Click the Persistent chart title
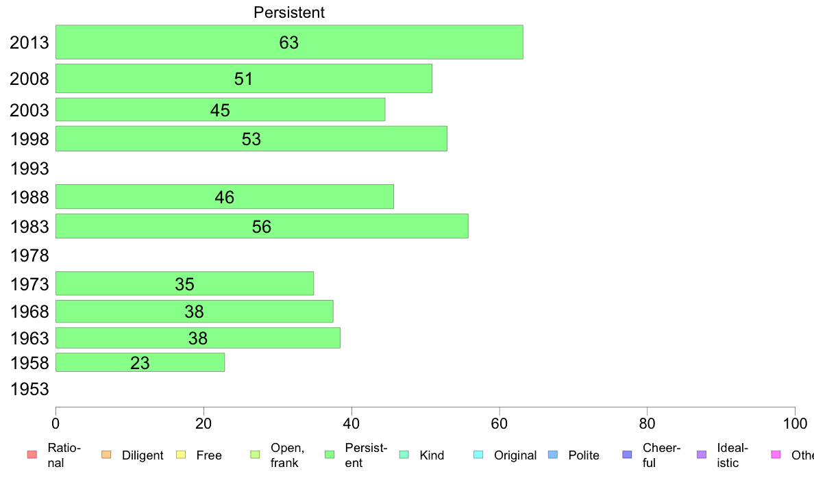 click(x=289, y=12)
